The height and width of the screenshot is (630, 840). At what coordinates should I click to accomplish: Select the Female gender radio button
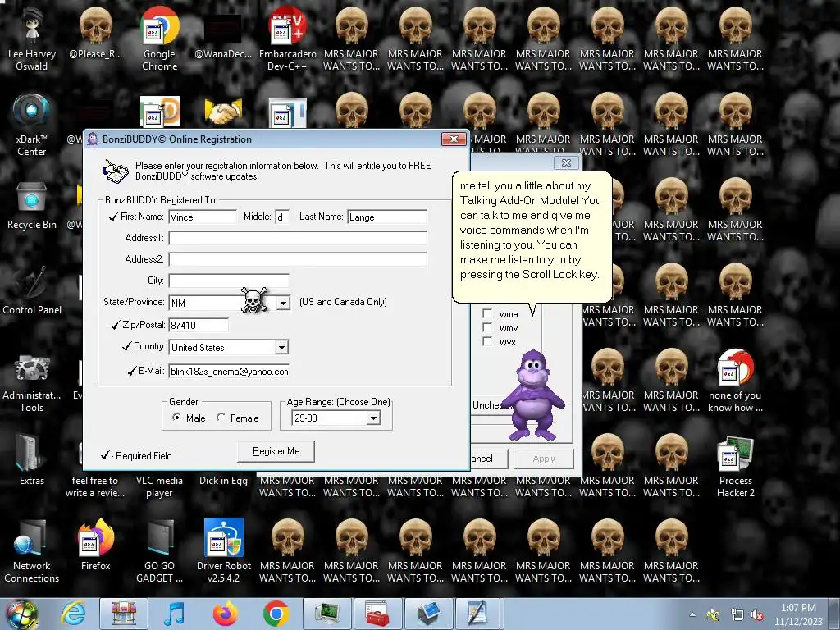(x=221, y=418)
